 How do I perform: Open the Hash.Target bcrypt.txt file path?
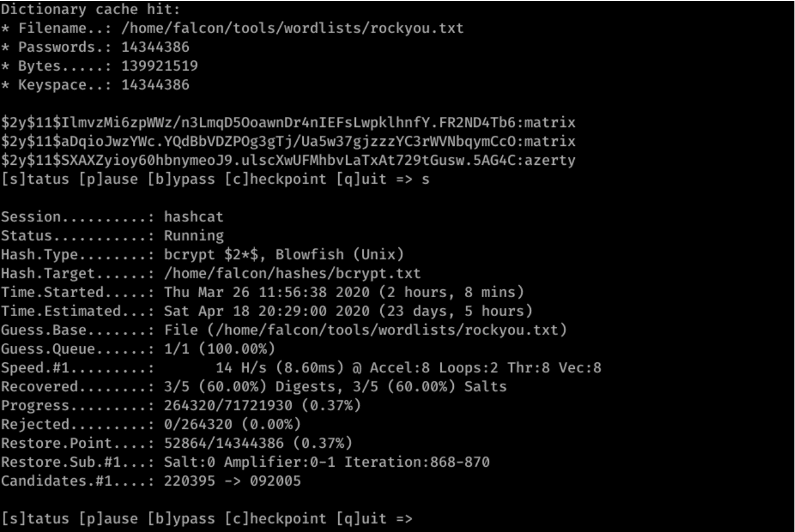292,274
